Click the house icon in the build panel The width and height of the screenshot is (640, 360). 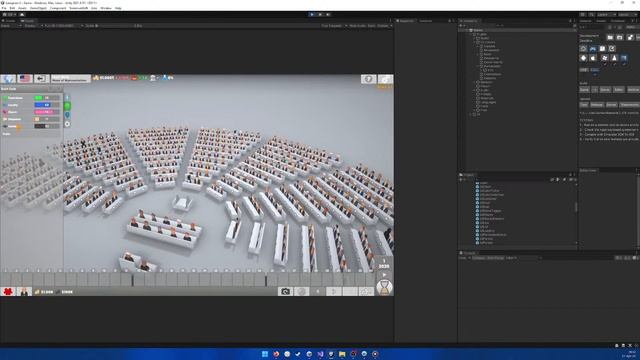(583, 49)
